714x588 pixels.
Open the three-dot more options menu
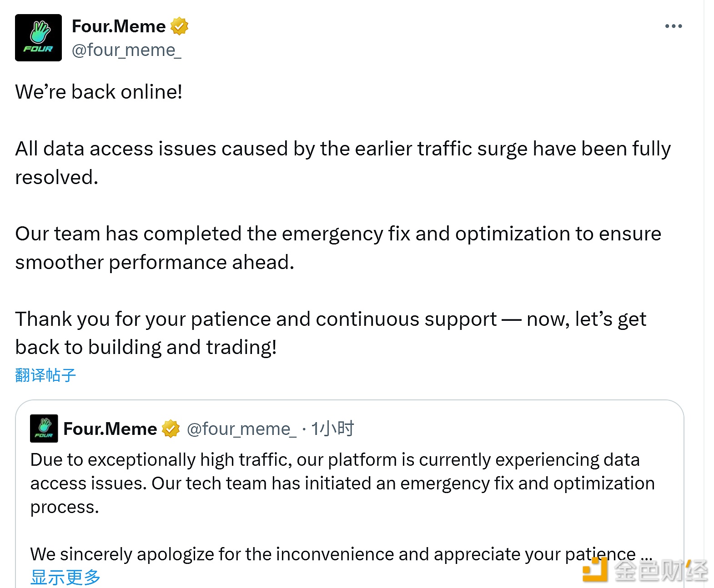click(673, 26)
